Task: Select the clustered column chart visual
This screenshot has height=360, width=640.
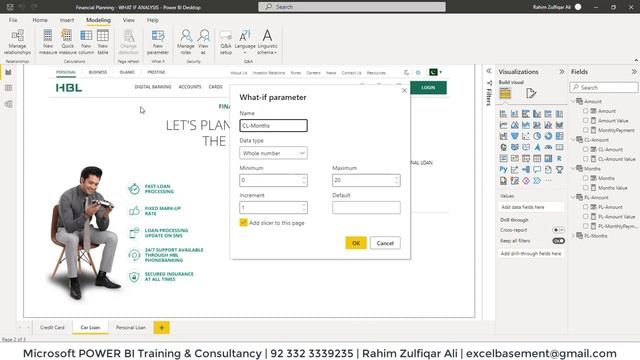Action: pos(537,114)
